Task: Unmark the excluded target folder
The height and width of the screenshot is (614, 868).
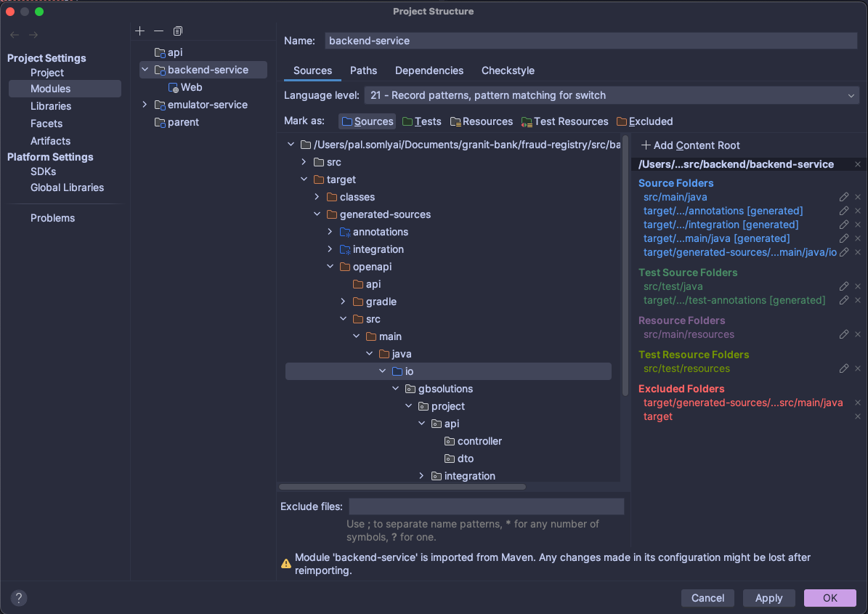Action: (857, 416)
